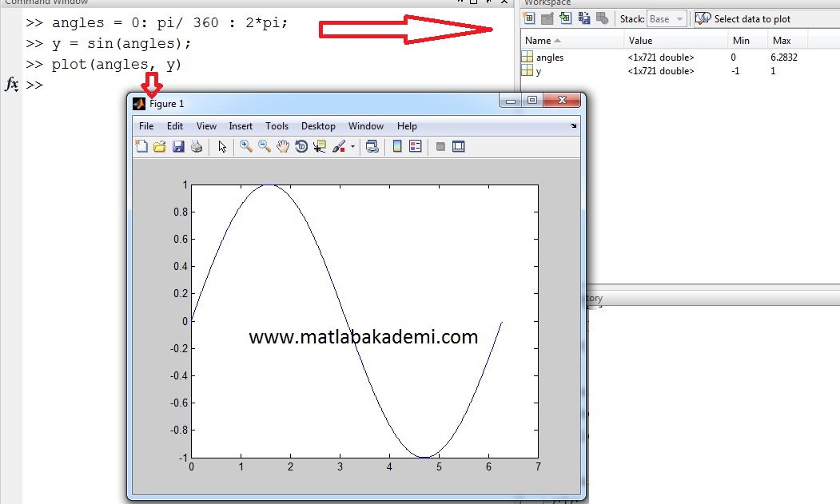840x504 pixels.
Task: Click New Variable icon in Workspace toolbar
Action: 529,18
